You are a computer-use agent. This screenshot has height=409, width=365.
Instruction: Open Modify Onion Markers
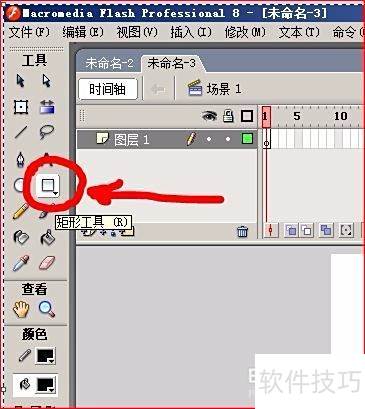tap(346, 230)
